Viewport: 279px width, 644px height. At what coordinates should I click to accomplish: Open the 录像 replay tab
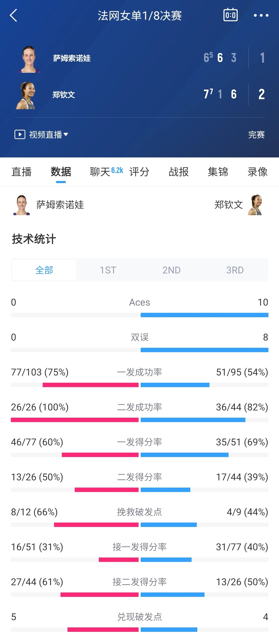coord(258,172)
